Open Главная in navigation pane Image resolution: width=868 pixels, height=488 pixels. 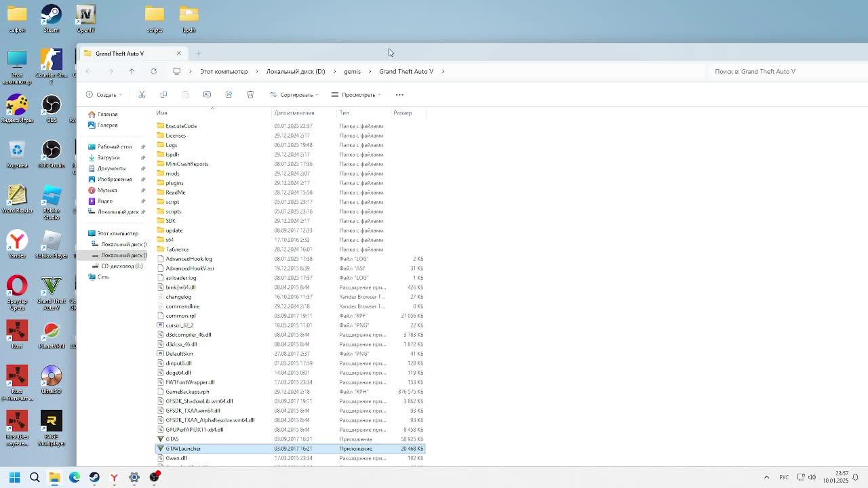[108, 114]
